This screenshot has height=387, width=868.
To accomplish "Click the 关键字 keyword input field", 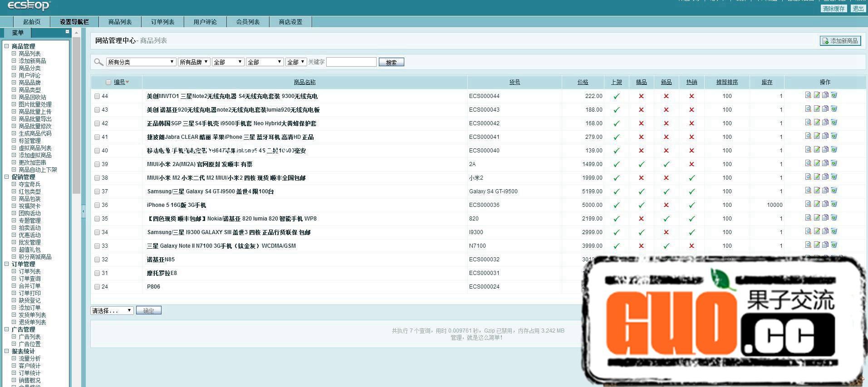I will pyautogui.click(x=351, y=62).
